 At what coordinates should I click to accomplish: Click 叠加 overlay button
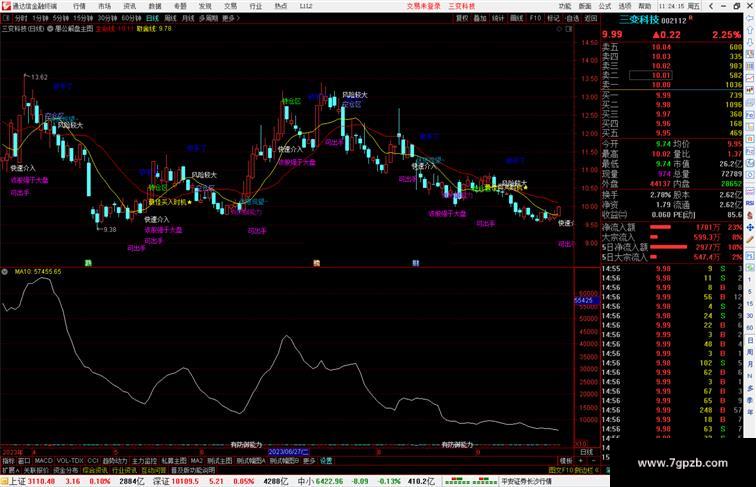[480, 18]
